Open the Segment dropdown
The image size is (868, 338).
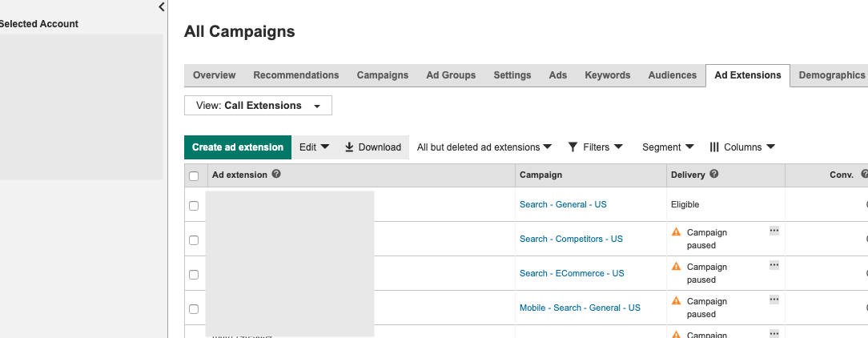tap(668, 147)
